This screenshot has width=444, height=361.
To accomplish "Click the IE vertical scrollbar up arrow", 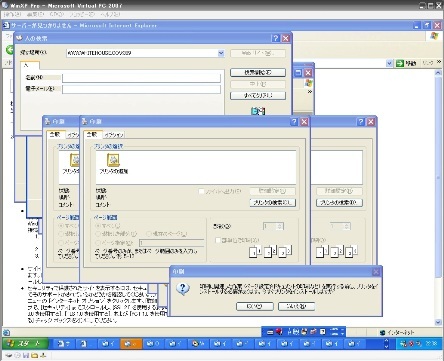I will [x=438, y=73].
